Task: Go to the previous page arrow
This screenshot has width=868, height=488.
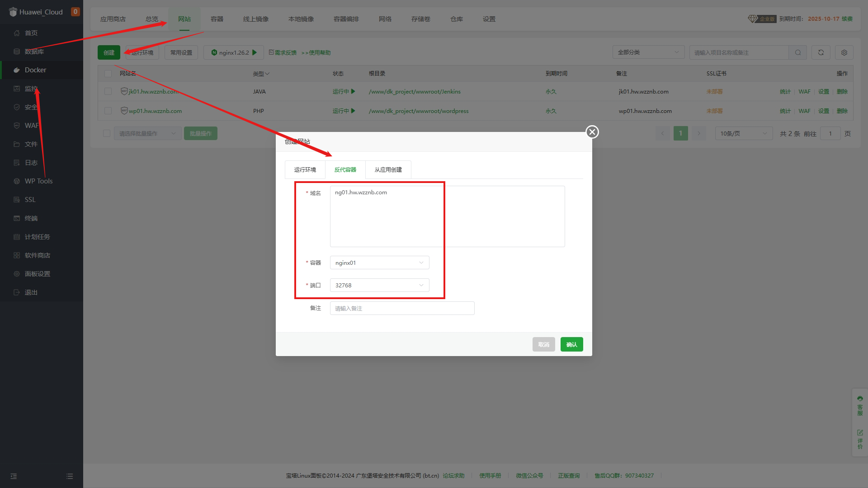Action: (663, 133)
